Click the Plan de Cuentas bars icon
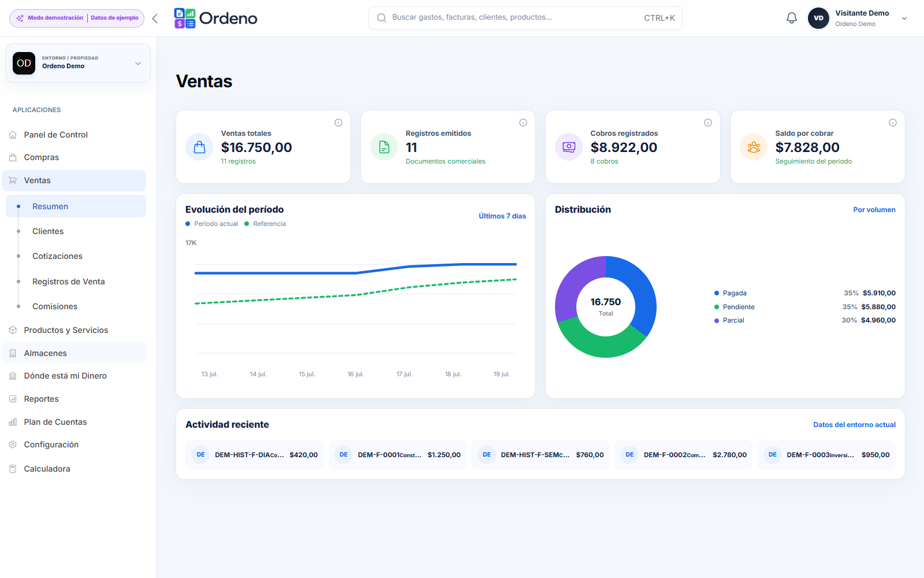The image size is (924, 578). (13, 422)
